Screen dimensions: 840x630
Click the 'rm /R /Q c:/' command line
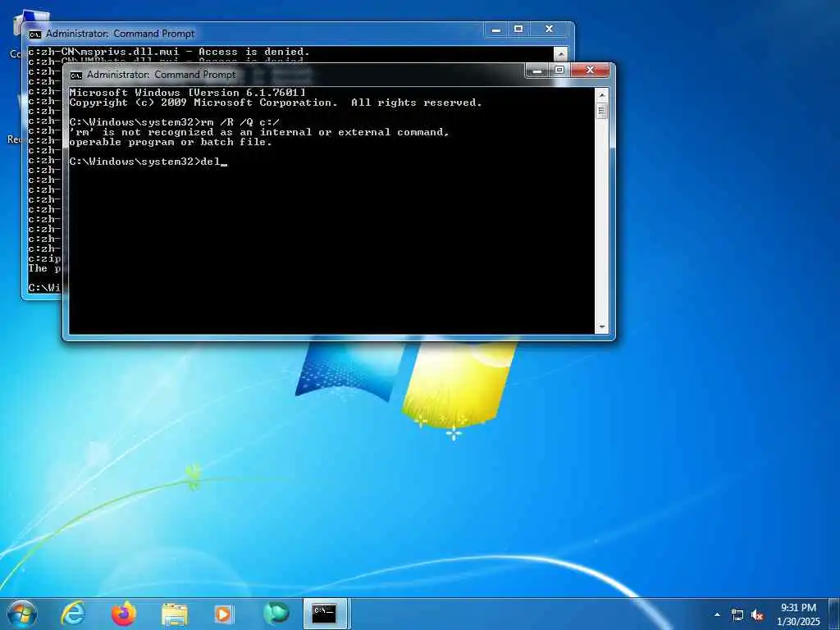[174, 122]
